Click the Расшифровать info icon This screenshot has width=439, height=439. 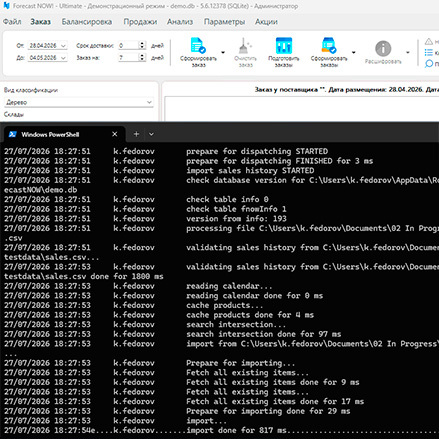[x=383, y=48]
